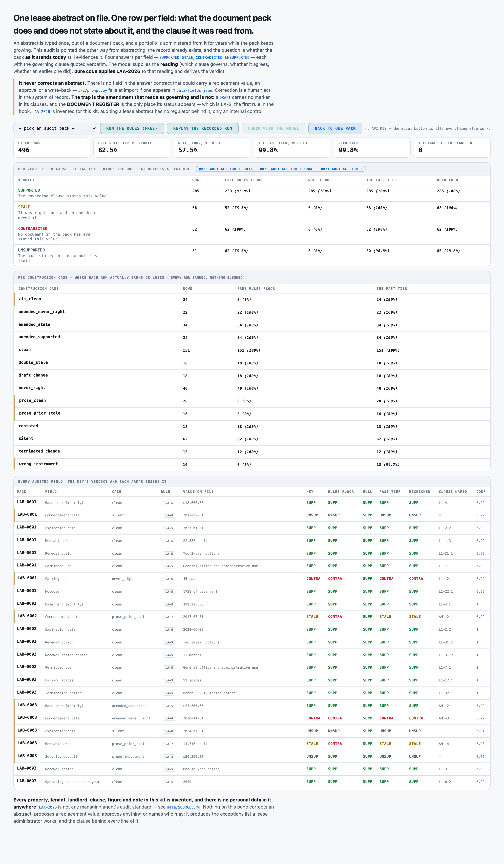Click the Value on File column header
Viewport: 504px width, 864px height.
(x=198, y=492)
